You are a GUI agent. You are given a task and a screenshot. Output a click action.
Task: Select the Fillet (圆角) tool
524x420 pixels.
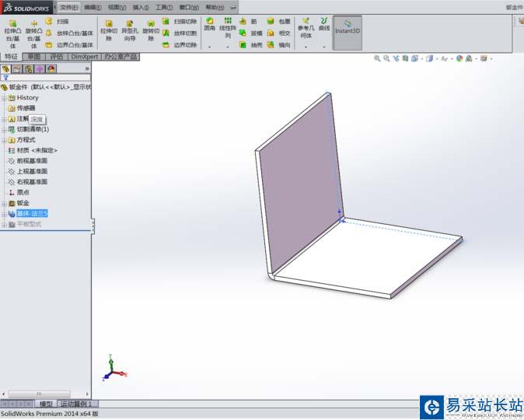(x=210, y=24)
